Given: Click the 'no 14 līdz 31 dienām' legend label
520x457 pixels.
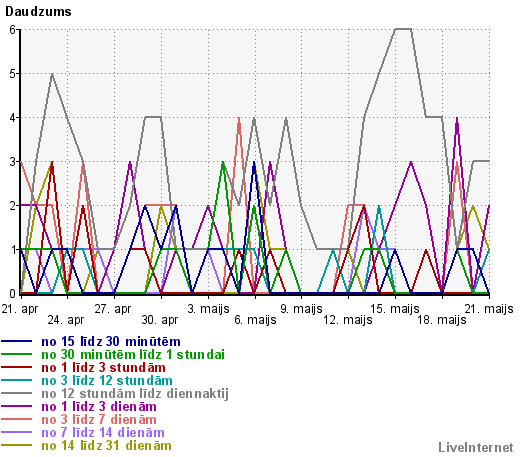Looking at the screenshot, I should 106,446.
